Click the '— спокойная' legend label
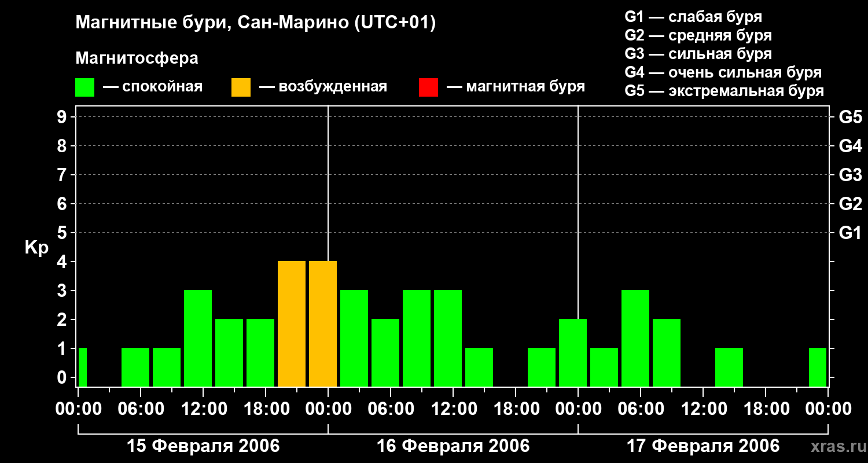The image size is (868, 463). [x=153, y=87]
